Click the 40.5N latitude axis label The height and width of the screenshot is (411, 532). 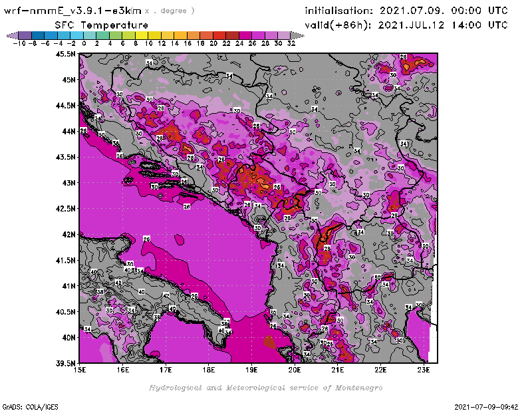pyautogui.click(x=65, y=311)
